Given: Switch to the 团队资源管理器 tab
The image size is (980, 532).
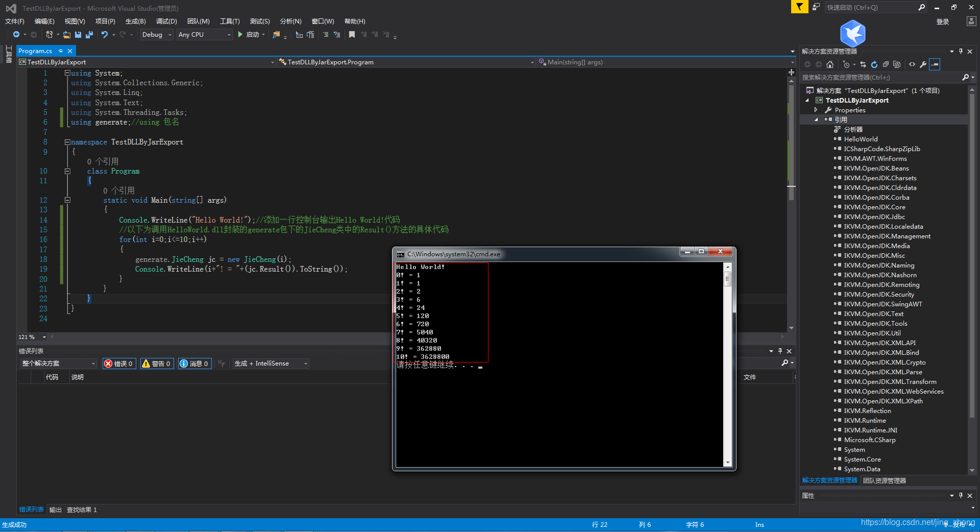Looking at the screenshot, I should [885, 481].
